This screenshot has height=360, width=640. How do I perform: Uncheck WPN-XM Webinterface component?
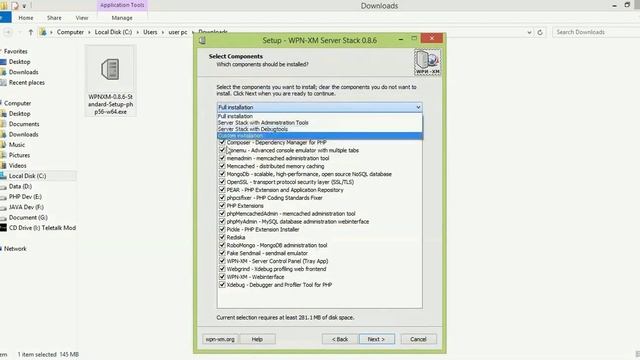click(x=222, y=277)
